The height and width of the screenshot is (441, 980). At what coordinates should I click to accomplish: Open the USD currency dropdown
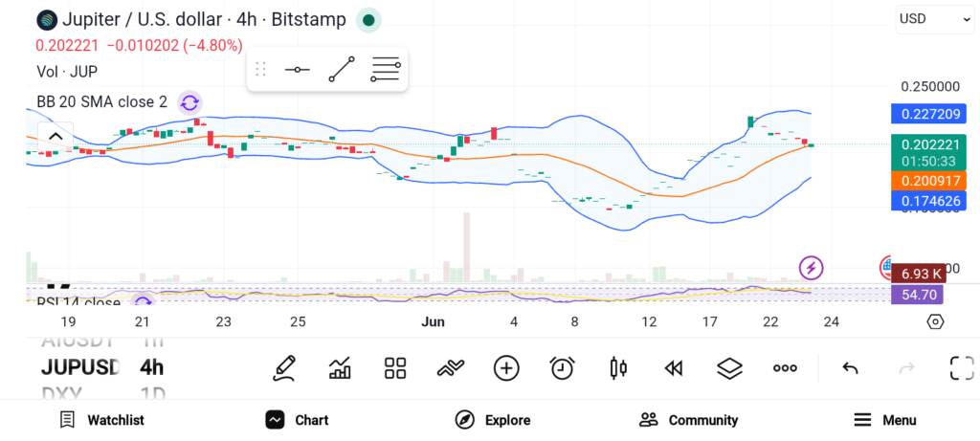pyautogui.click(x=934, y=19)
